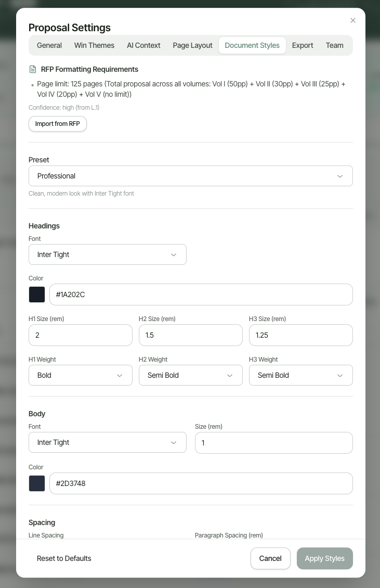Expand the Headings Font dropdown
The height and width of the screenshot is (588, 380).
pos(108,254)
